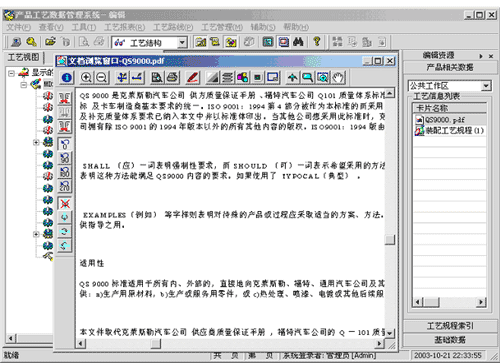
Task: Open the 公共工作区 dropdown
Action: 486,86
